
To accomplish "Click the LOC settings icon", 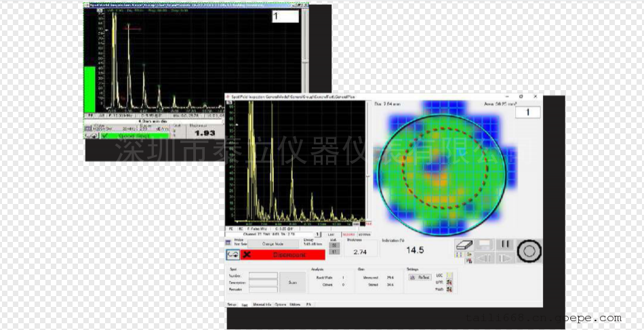I will coord(449,275).
